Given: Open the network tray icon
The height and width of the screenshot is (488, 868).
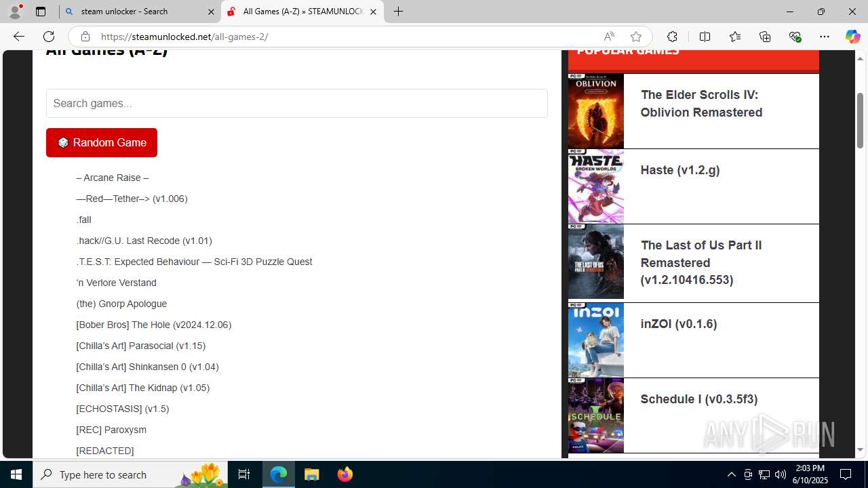Looking at the screenshot, I should (x=764, y=474).
